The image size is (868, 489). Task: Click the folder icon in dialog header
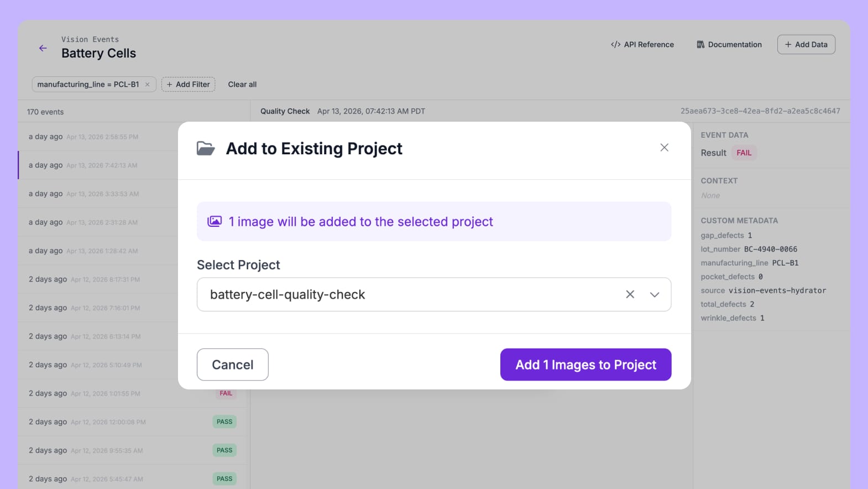[206, 148]
